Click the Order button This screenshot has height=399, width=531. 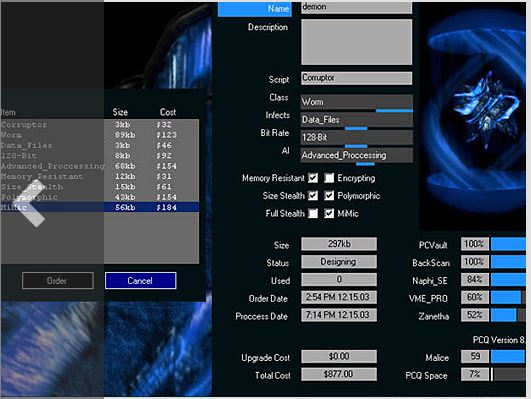click(58, 281)
